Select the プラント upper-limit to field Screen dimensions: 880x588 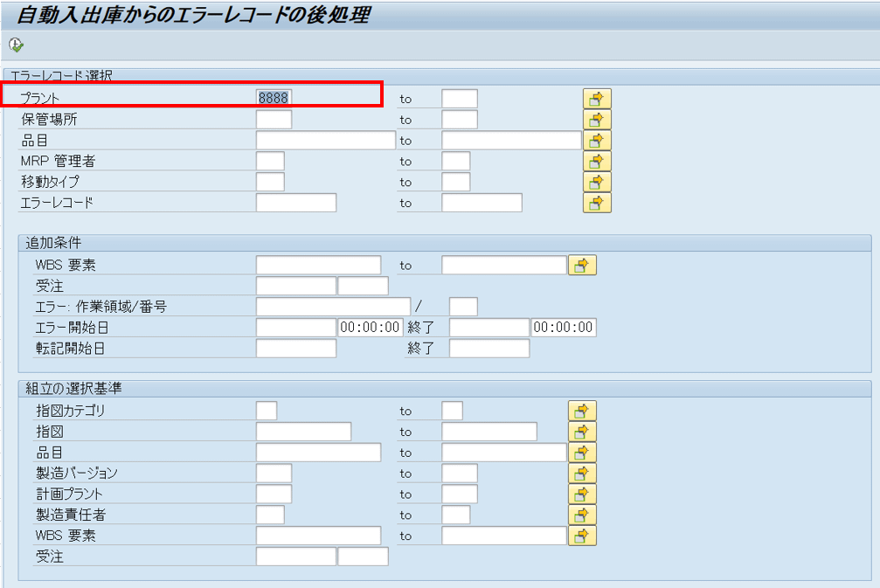coord(460,99)
